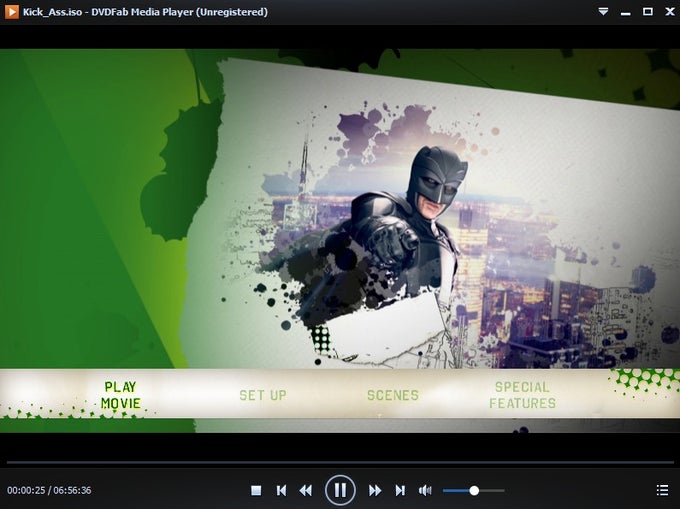Rewind the video playback
The image size is (680, 509).
[x=306, y=490]
